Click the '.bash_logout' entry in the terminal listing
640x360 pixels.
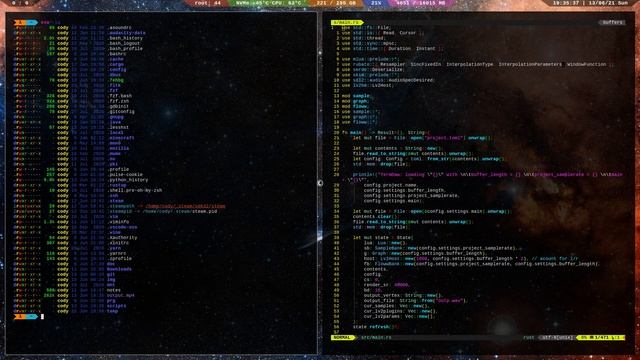(x=124, y=43)
